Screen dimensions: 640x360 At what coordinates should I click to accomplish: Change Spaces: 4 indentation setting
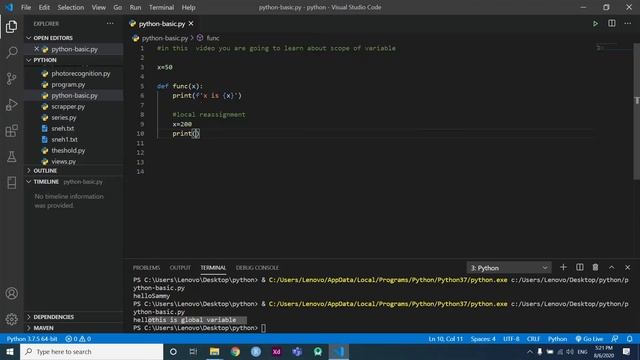(483, 339)
